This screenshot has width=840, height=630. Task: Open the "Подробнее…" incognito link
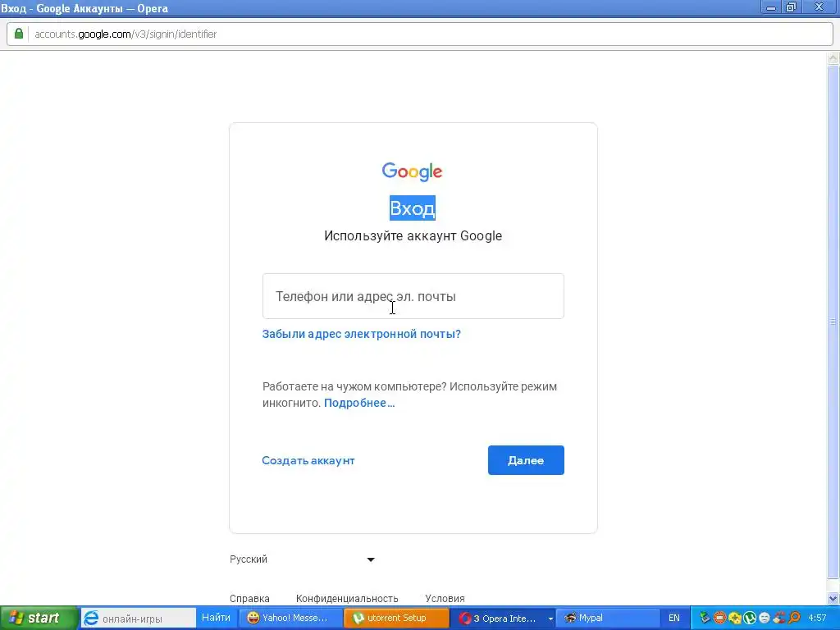pyautogui.click(x=359, y=403)
